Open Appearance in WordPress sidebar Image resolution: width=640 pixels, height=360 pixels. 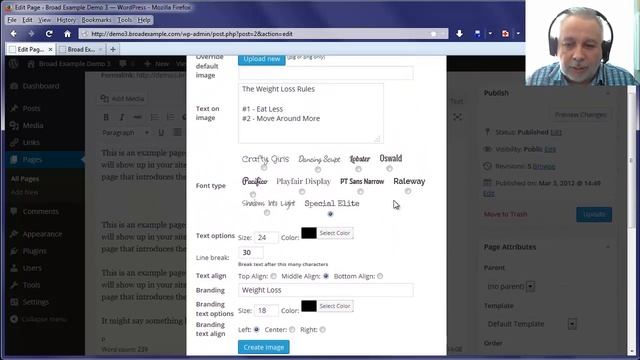[42, 234]
